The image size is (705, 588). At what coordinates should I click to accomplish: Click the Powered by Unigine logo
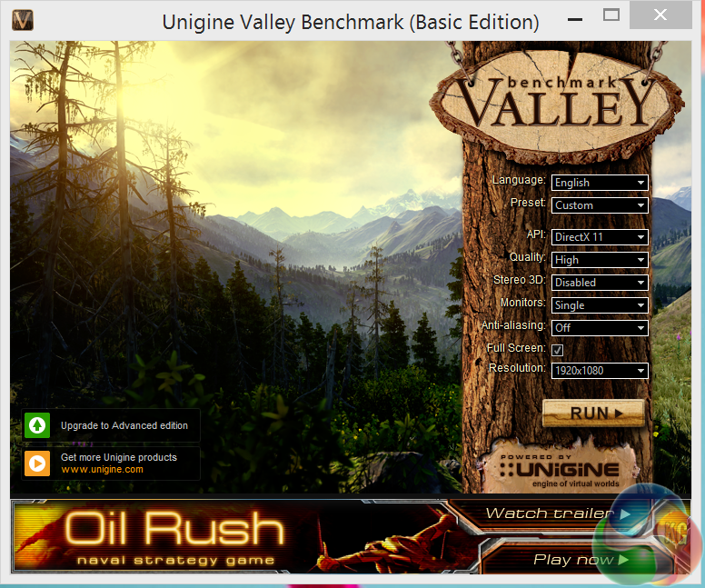(x=560, y=470)
